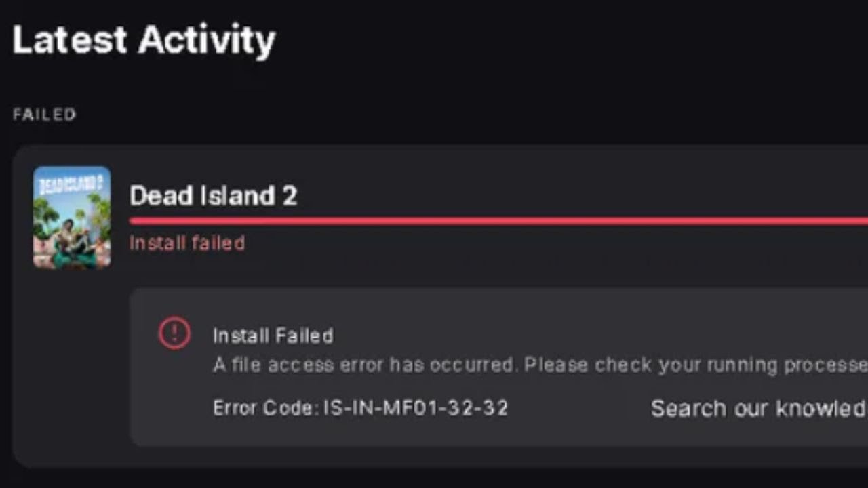This screenshot has height=488, width=868.
Task: Click the word 'Island' in the game title
Action: (x=237, y=196)
